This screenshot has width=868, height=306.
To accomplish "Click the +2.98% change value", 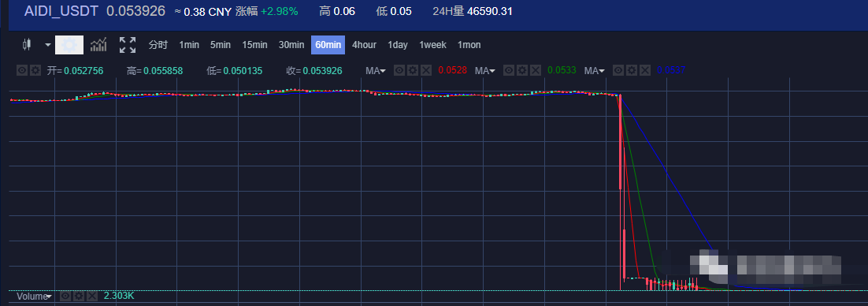I will (280, 11).
